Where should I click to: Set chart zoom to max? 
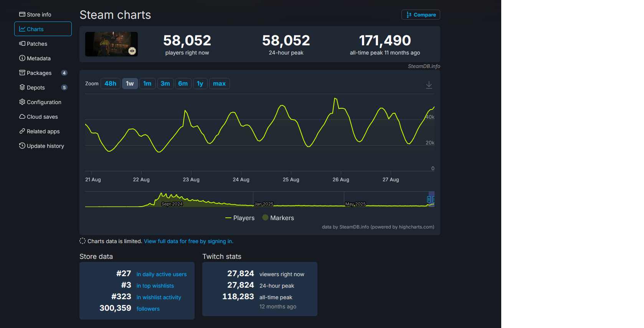[220, 84]
